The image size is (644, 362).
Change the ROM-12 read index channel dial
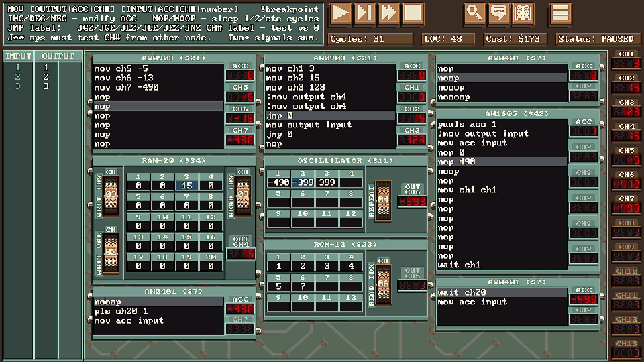coord(383,284)
